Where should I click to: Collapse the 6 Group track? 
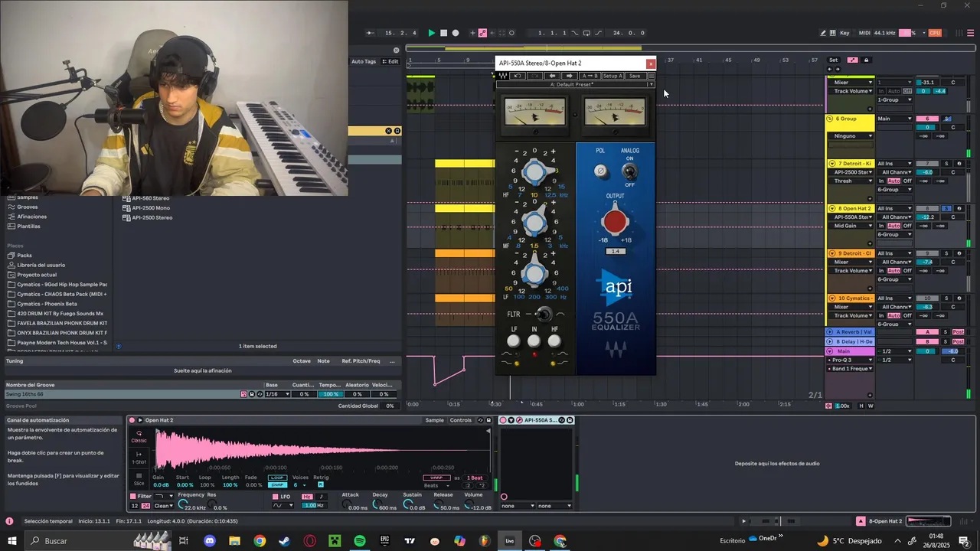(830, 119)
